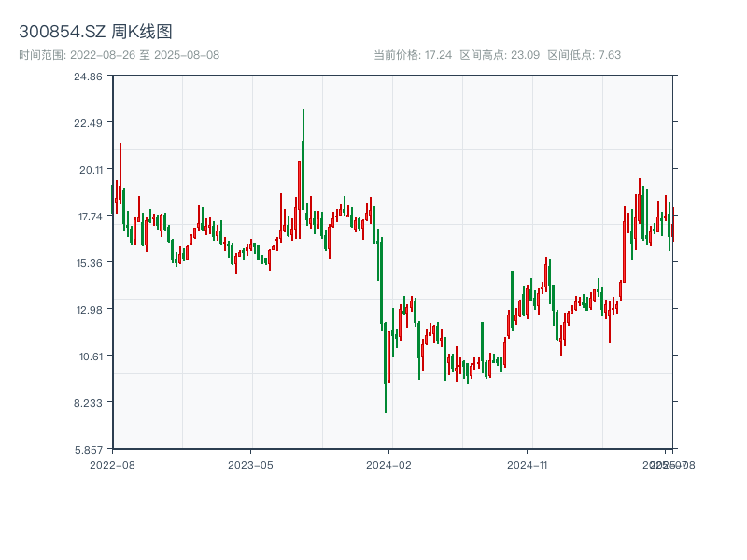Viewport: 747px width, 560px height.
Task: Click the 12.98 y-axis price label
Action: [x=89, y=310]
